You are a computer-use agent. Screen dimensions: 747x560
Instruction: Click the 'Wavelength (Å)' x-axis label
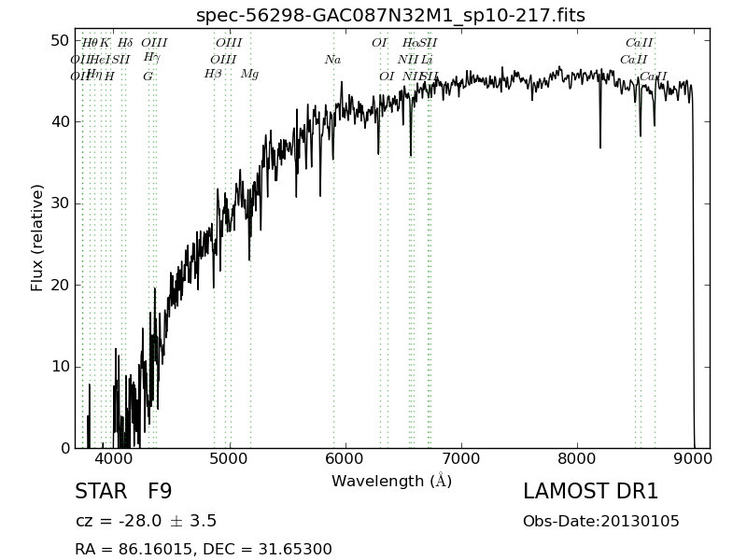click(391, 481)
